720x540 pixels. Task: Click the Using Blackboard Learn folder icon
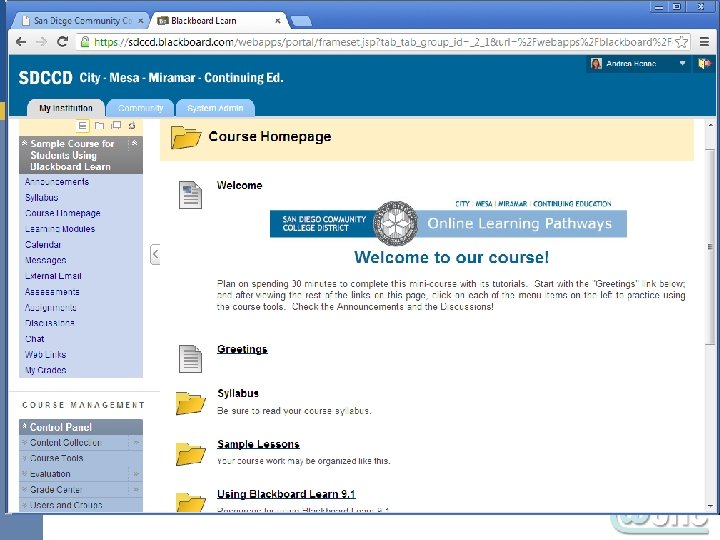[190, 501]
